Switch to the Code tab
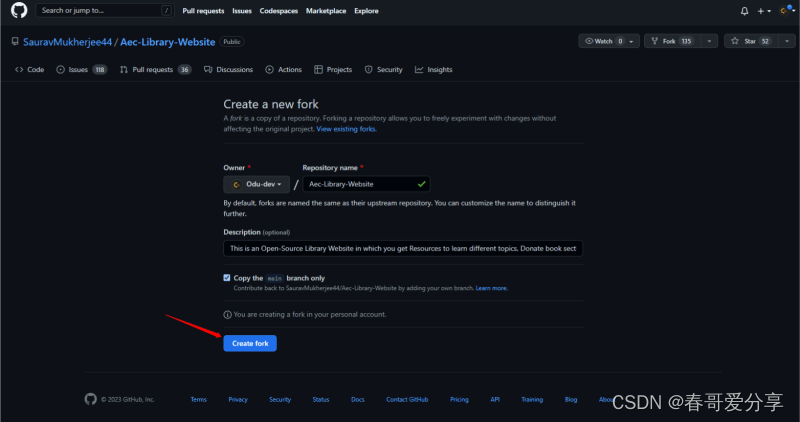 click(30, 69)
